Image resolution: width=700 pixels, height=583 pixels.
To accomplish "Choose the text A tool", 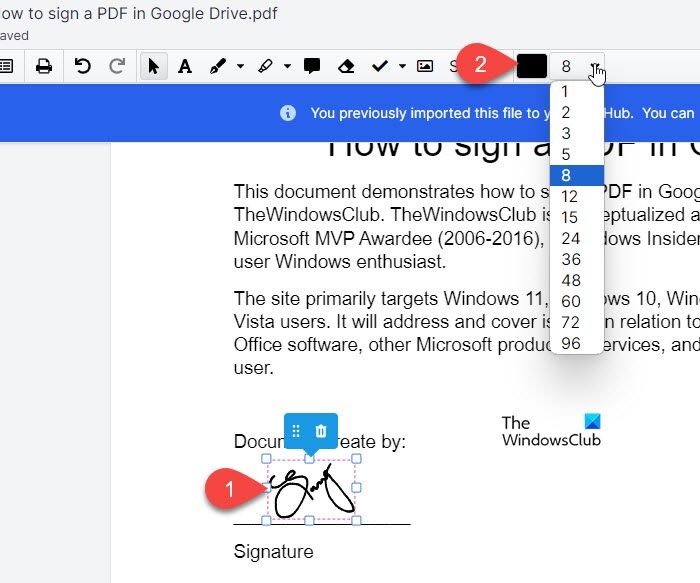I will [x=185, y=66].
